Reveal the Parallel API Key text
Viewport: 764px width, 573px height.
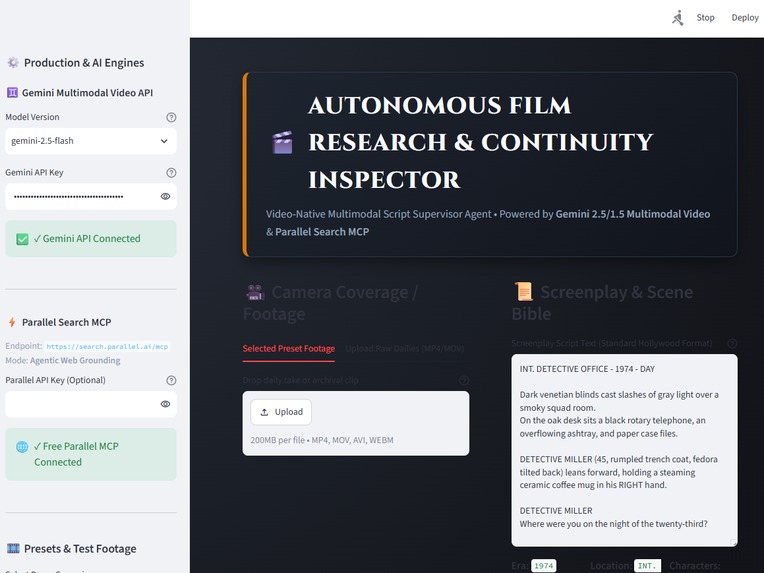pos(165,404)
